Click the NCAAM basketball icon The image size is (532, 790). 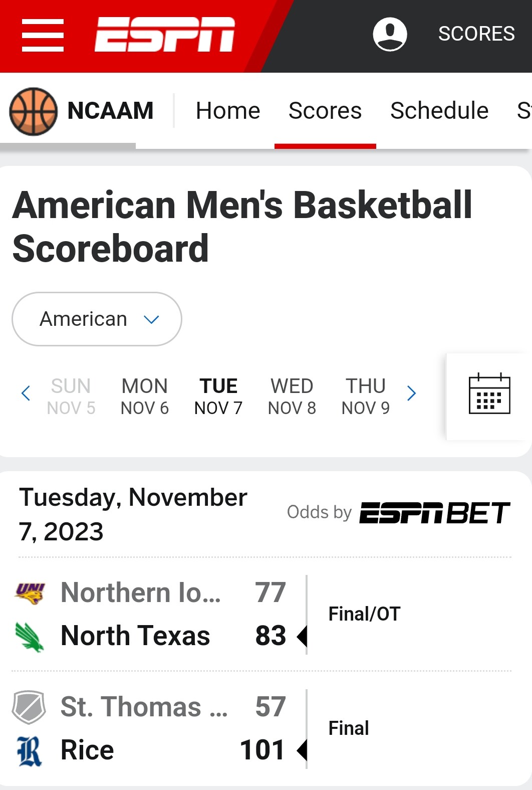point(34,111)
